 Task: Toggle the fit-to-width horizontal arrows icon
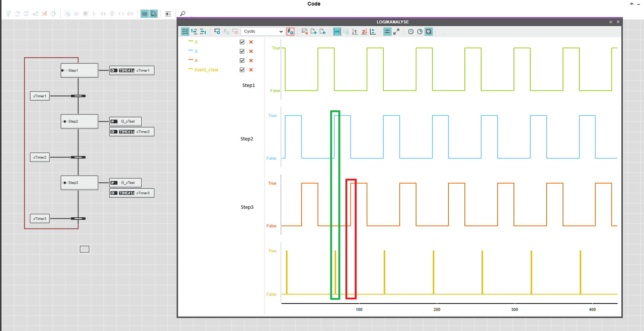(x=337, y=32)
